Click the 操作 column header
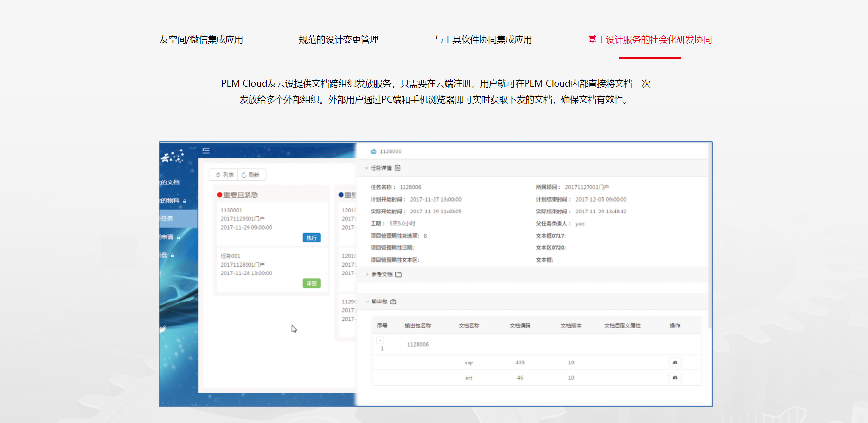 coord(675,326)
